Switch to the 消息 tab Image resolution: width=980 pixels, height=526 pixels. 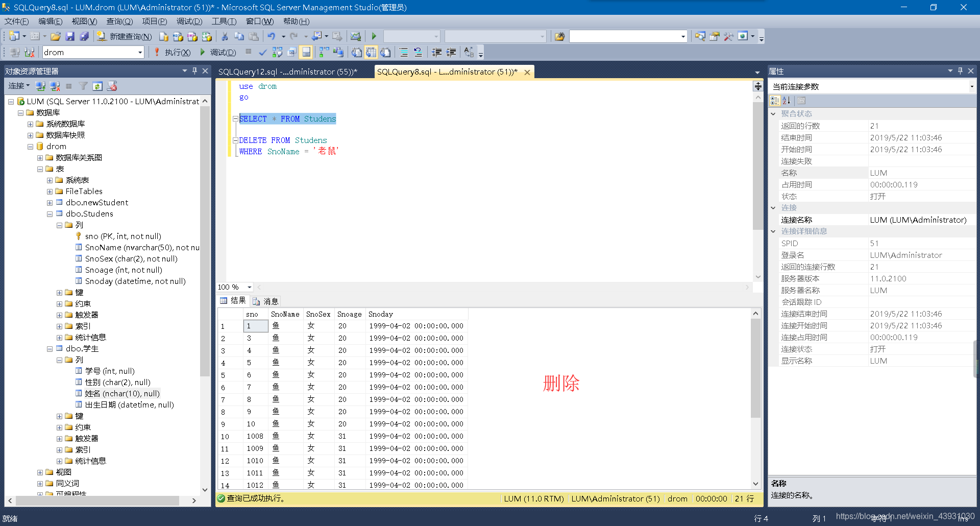[266, 301]
